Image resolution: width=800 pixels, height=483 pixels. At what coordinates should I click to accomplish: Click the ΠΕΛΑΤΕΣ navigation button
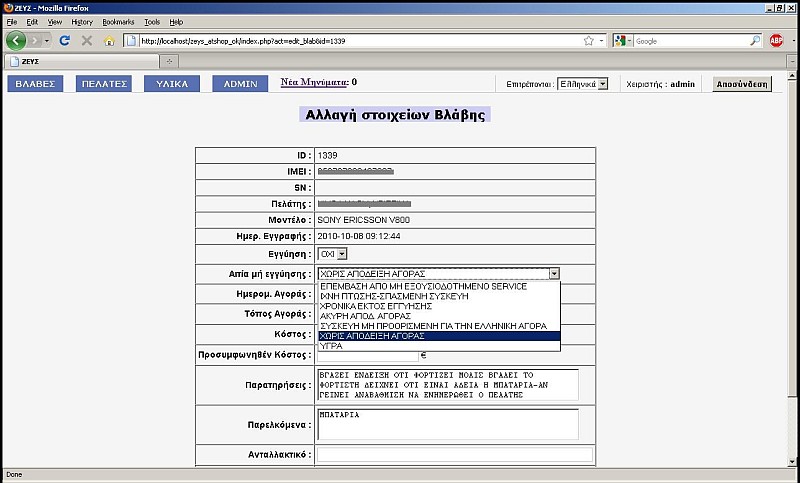[104, 84]
